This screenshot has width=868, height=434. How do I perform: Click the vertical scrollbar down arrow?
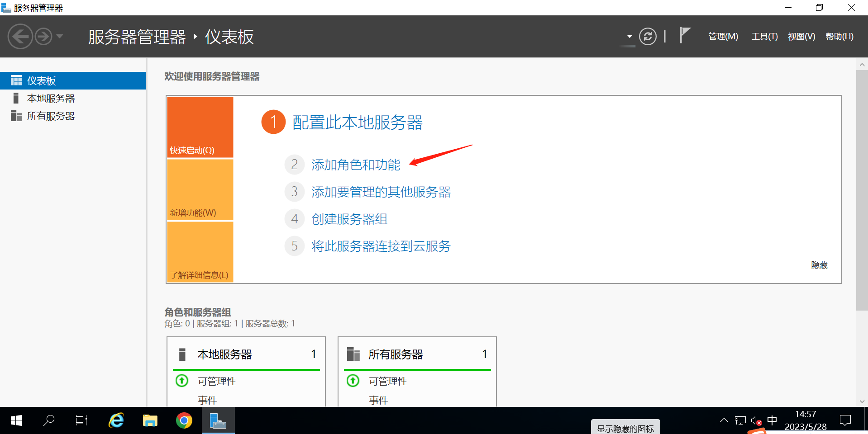(862, 401)
